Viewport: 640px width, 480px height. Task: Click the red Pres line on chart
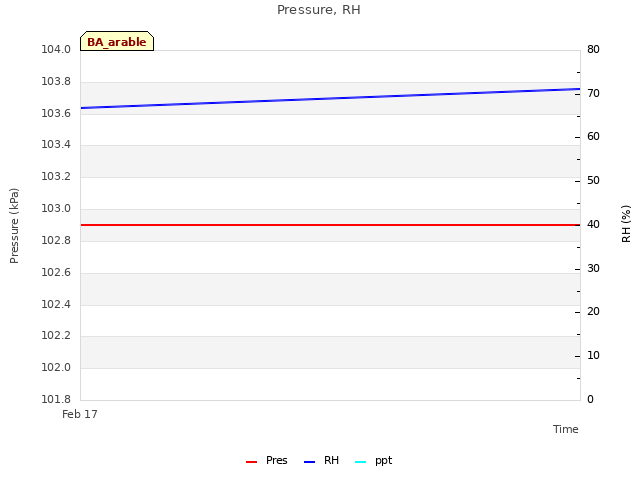(330, 225)
